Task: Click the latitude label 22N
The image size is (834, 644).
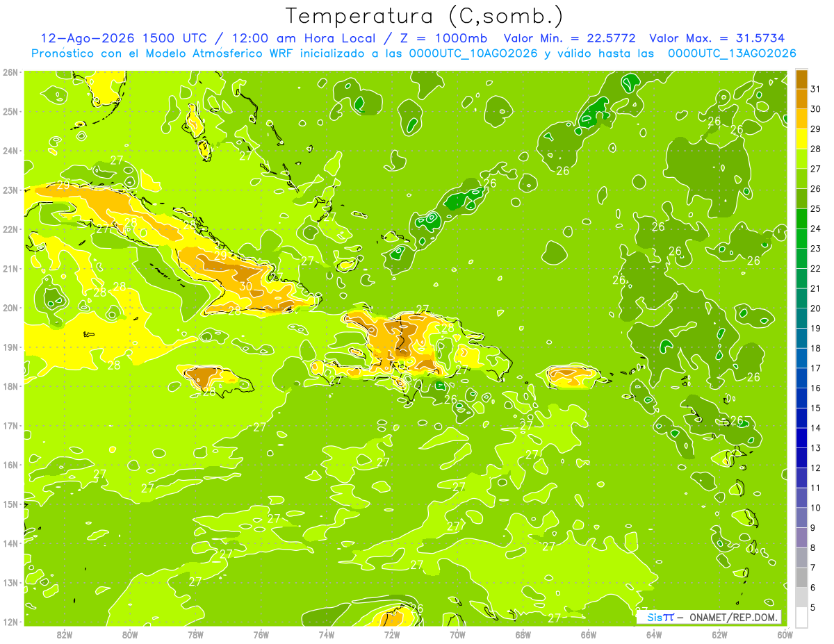Action: (x=10, y=229)
